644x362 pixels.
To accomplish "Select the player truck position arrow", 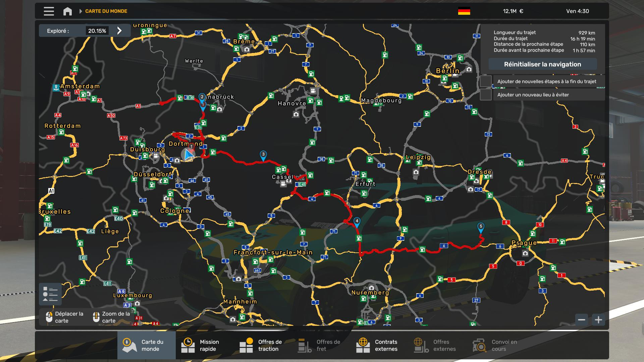I will coord(188,155).
